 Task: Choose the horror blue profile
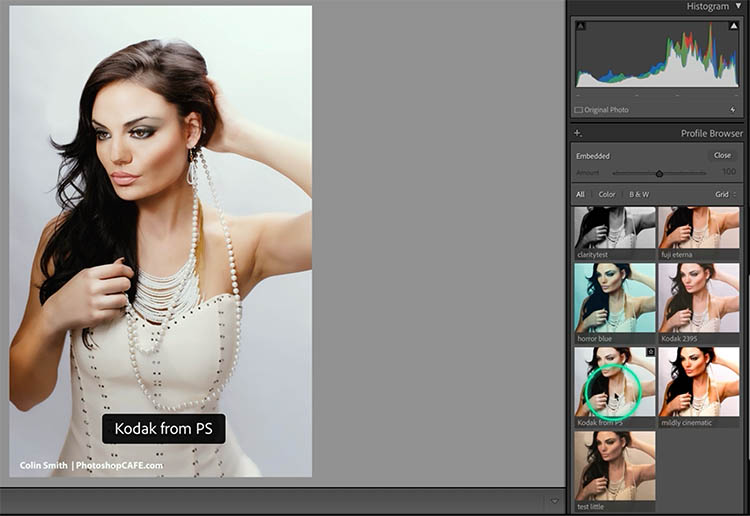[615, 298]
